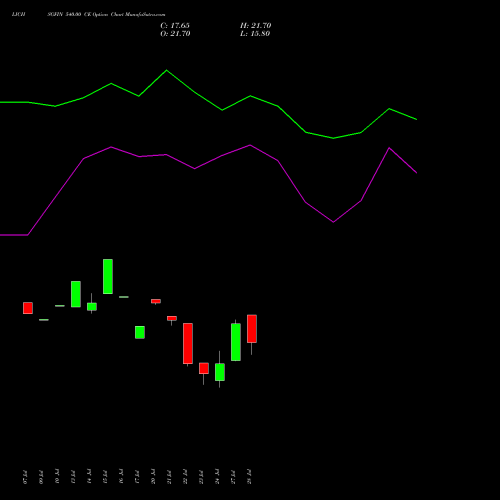Click the high value H: 21.70
Image resolution: width=500 pixels, height=500 pixels.
tap(255, 26)
